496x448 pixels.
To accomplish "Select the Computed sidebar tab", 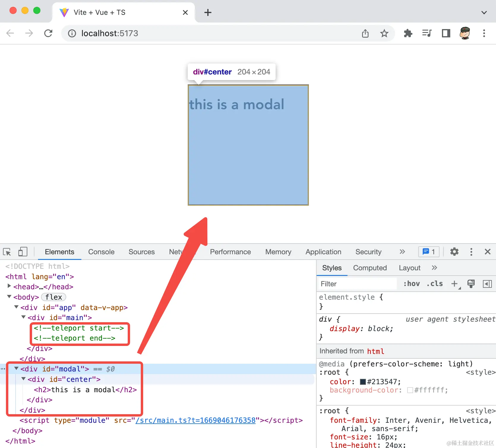I will pos(370,268).
